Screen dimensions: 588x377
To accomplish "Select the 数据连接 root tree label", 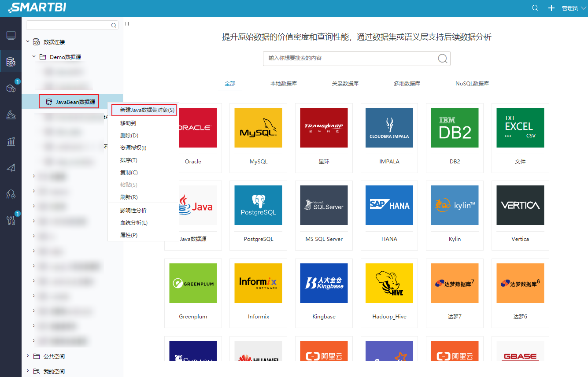I will tap(54, 42).
